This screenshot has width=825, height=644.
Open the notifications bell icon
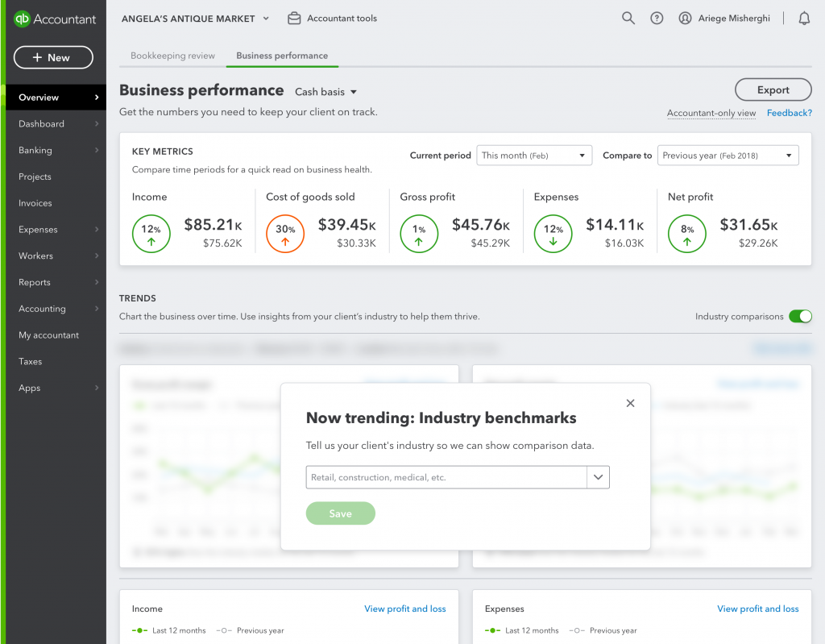[804, 19]
